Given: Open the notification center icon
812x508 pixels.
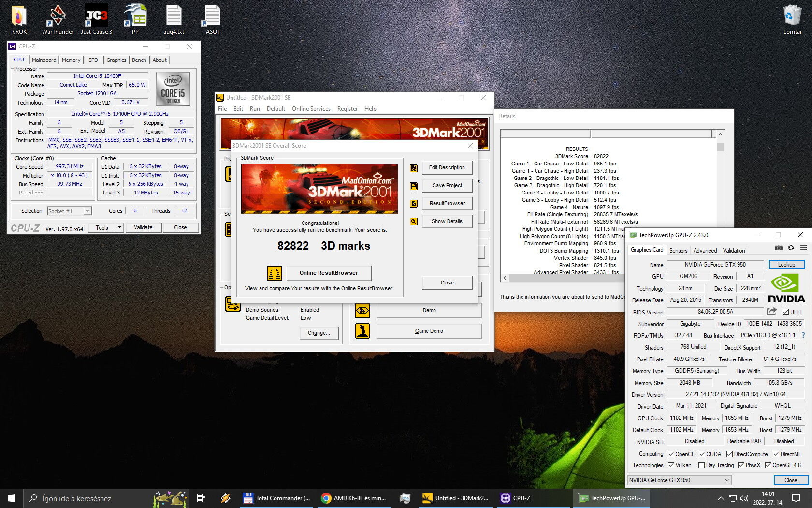Looking at the screenshot, I should [796, 498].
